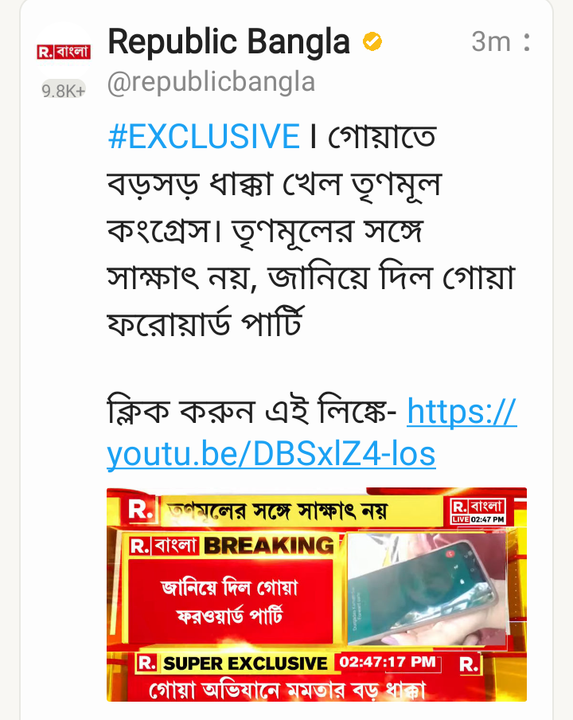Open the @republicbangla handle
This screenshot has height=720, width=573.
click(211, 82)
